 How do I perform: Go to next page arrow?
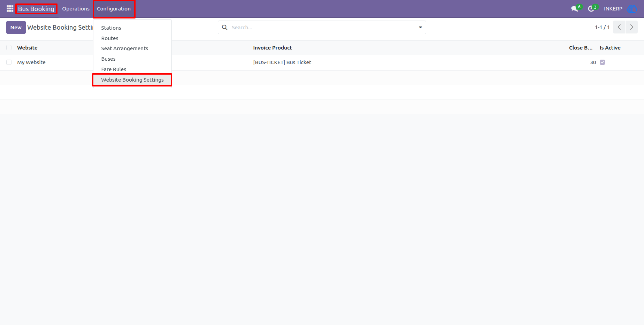click(631, 27)
